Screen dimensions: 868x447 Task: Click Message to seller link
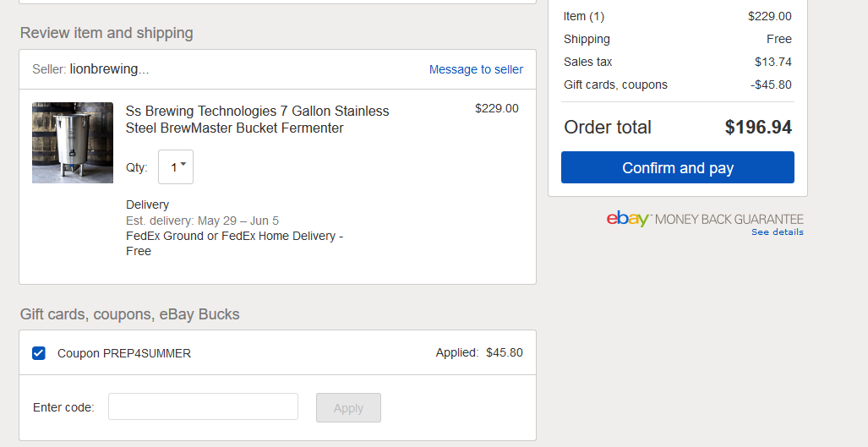476,69
